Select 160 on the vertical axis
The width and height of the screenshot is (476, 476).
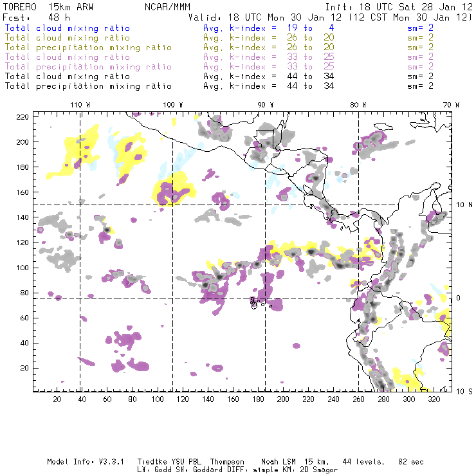click(23, 192)
